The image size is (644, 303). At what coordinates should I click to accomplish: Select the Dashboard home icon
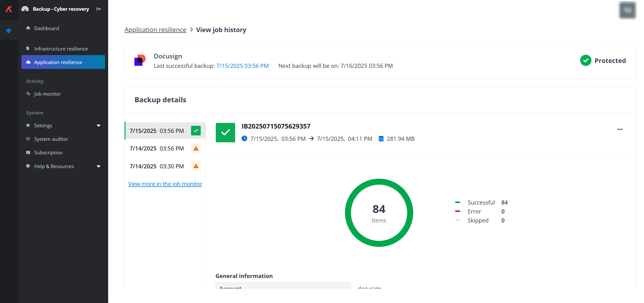coord(28,28)
